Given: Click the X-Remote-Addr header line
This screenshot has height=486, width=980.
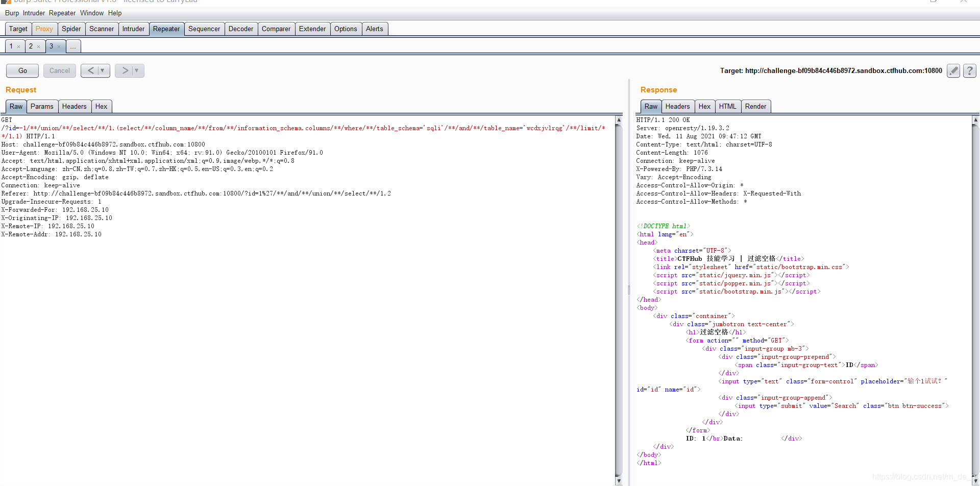Looking at the screenshot, I should coord(52,234).
